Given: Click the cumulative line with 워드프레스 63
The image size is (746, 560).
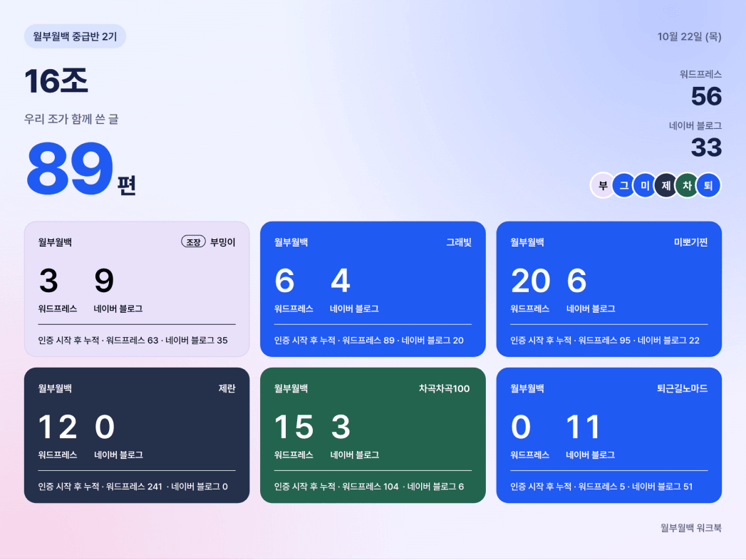Looking at the screenshot, I should pos(133,340).
